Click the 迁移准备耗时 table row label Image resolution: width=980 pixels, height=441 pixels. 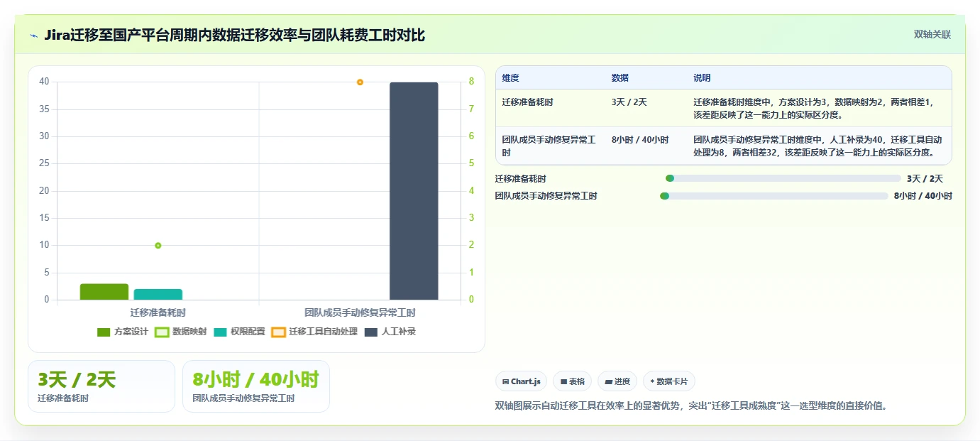pos(527,102)
